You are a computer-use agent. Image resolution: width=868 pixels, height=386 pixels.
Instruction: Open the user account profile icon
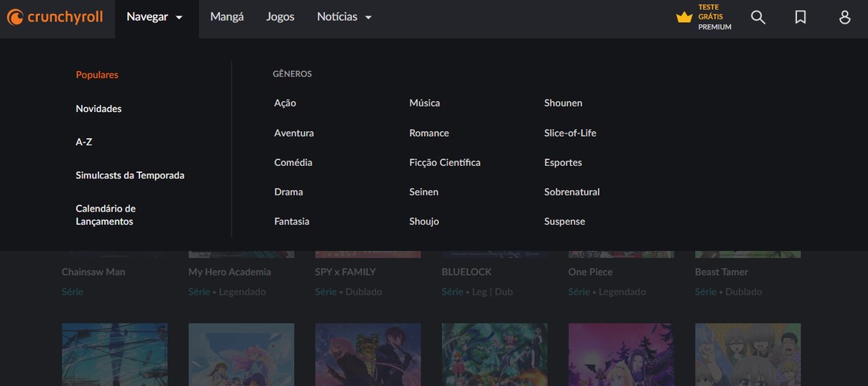845,17
